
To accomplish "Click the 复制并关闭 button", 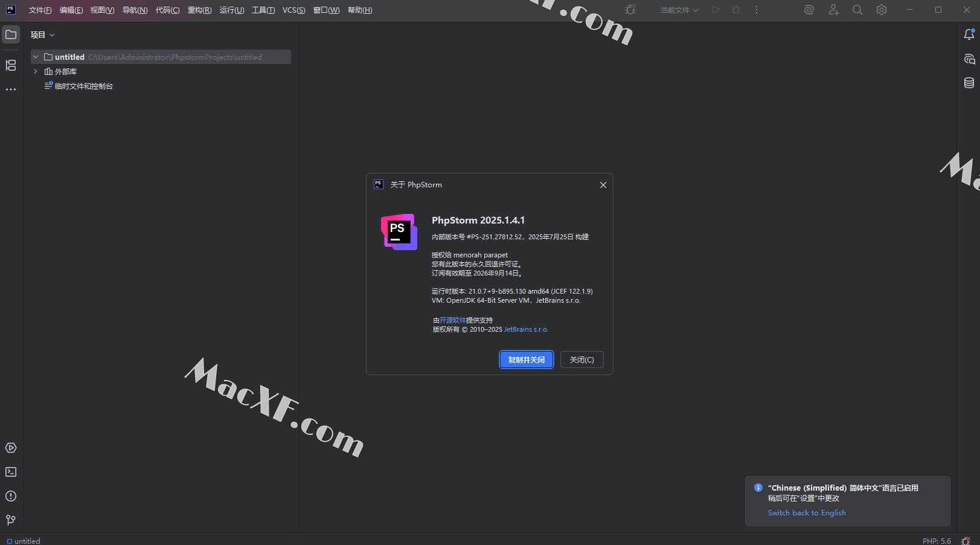I will (527, 360).
